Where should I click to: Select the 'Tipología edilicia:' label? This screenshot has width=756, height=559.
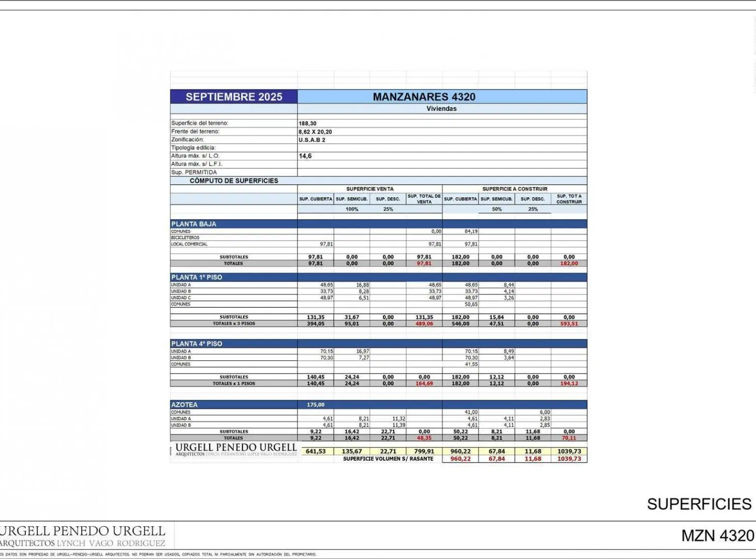pos(194,148)
